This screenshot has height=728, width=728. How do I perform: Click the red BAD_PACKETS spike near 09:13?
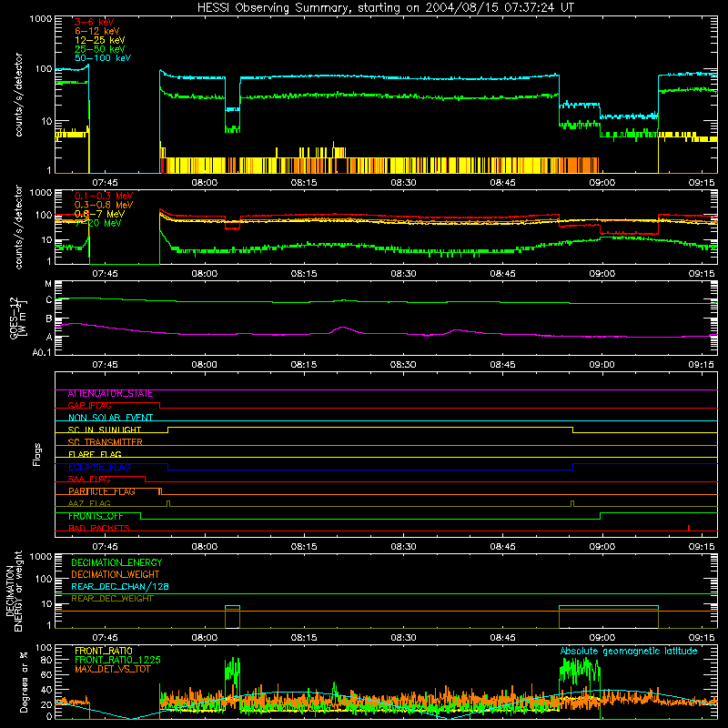[689, 528]
